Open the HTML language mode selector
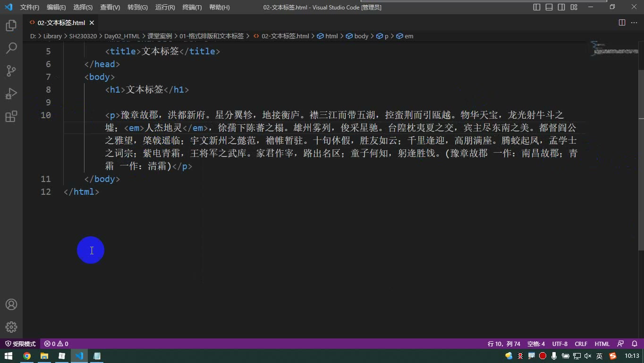Viewport: 644px width, 363px height. click(x=602, y=344)
